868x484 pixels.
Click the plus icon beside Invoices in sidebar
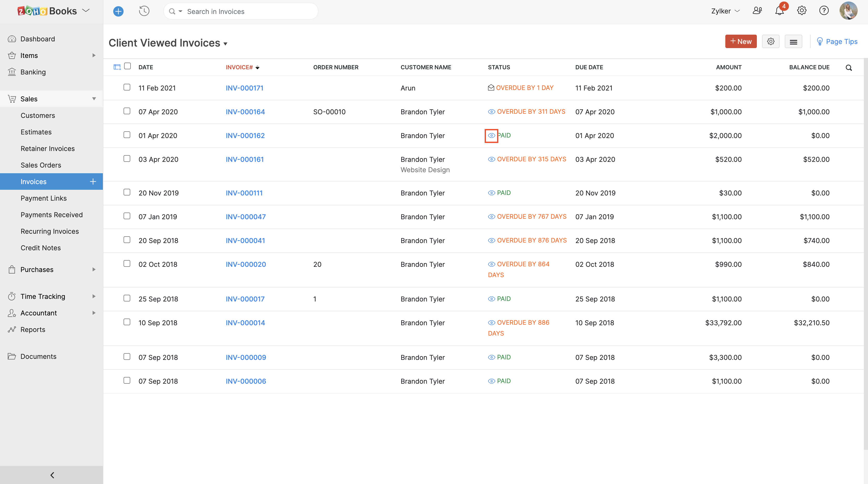click(93, 182)
